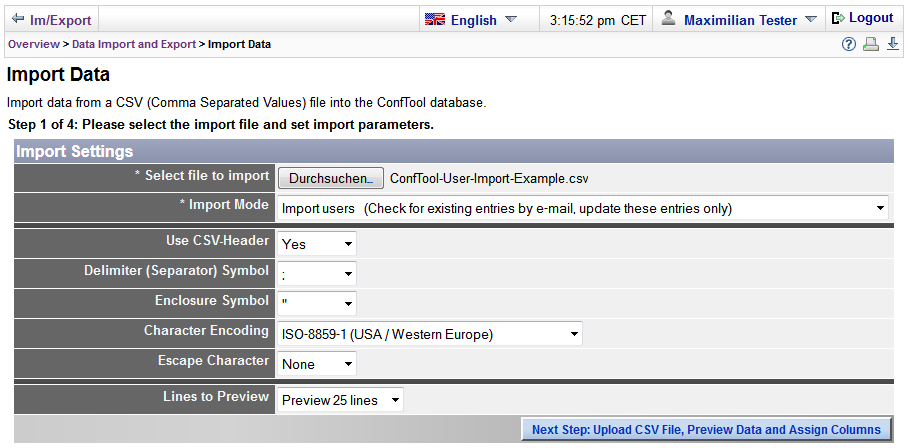Click the Logout door icon
Viewport: 908px width, 448px height.
pos(838,19)
